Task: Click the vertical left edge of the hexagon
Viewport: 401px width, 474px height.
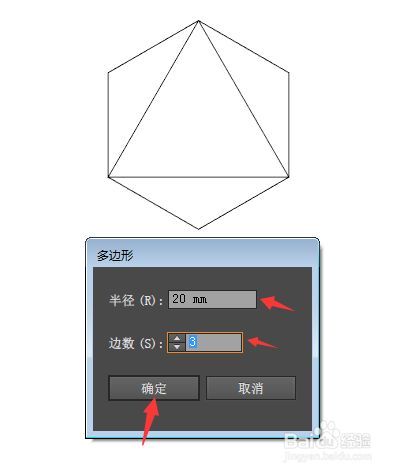Action: point(108,124)
